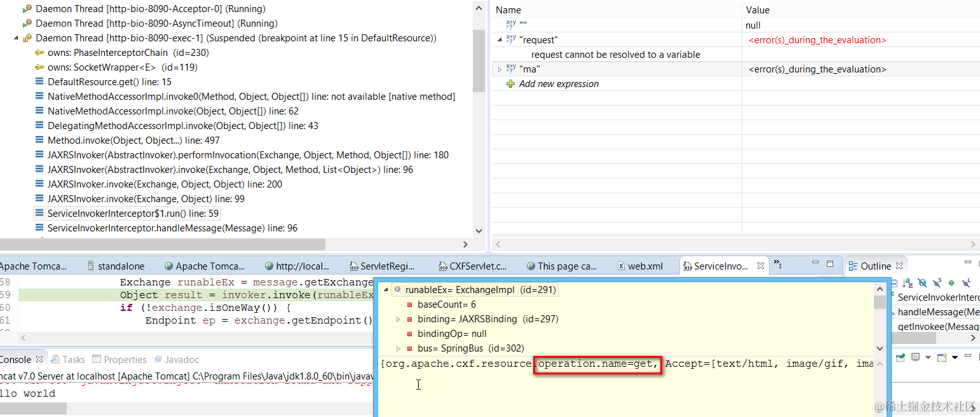
Task: Click the green plus Add new expression icon
Action: (x=510, y=84)
